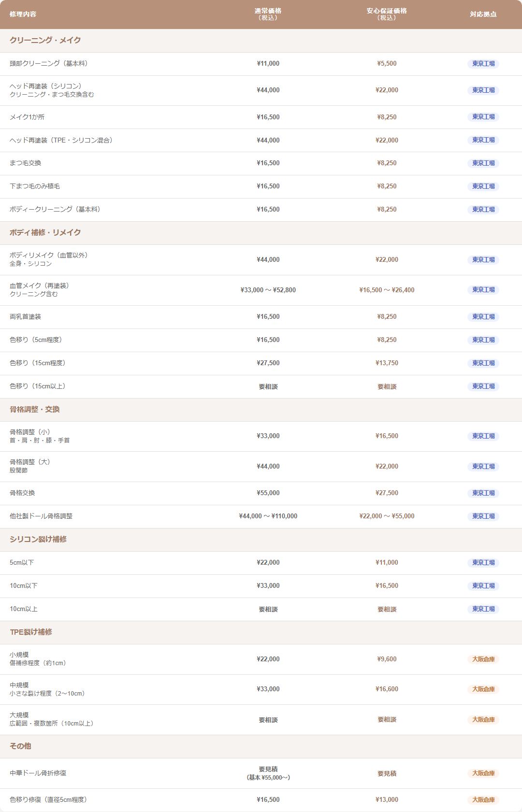The width and height of the screenshot is (522, 812).
Task: Click the ¥5,500 guarantee price
Action: pos(387,64)
